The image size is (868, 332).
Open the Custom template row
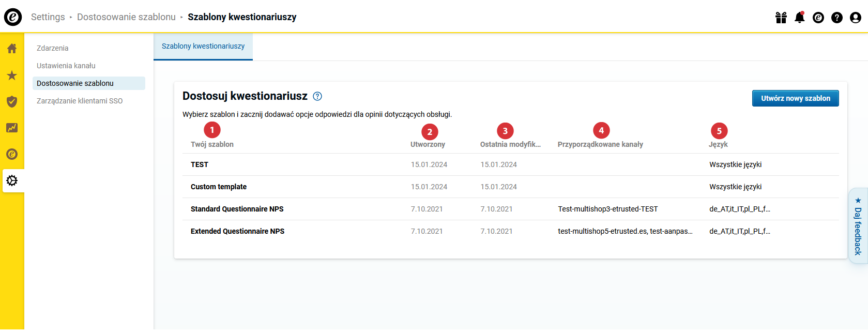click(x=511, y=187)
